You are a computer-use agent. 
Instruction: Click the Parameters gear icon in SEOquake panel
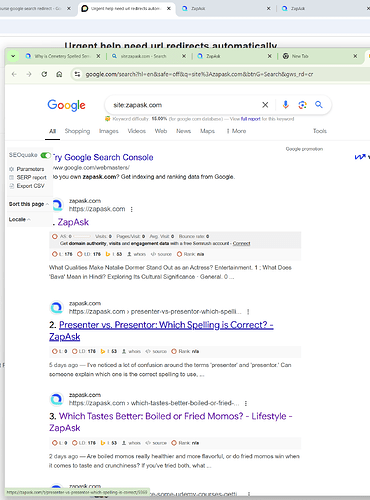coord(11,169)
